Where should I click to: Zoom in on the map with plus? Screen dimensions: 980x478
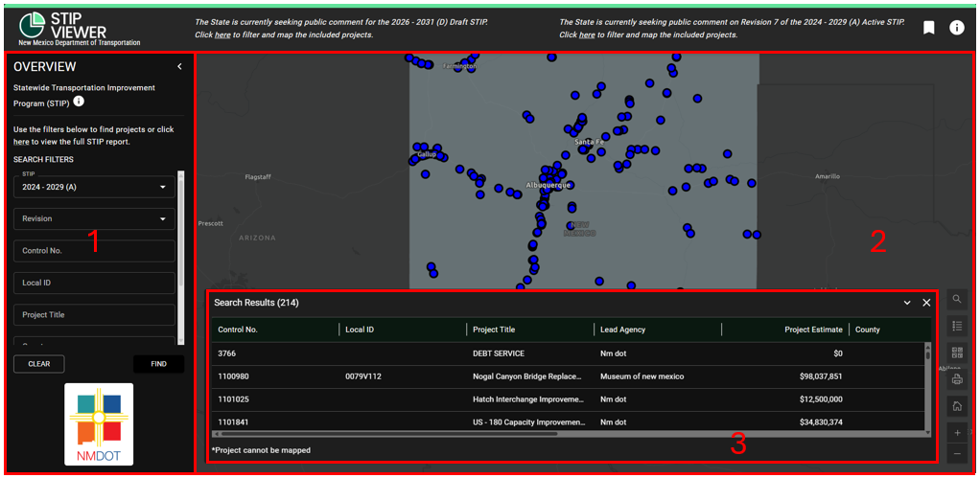point(957,432)
